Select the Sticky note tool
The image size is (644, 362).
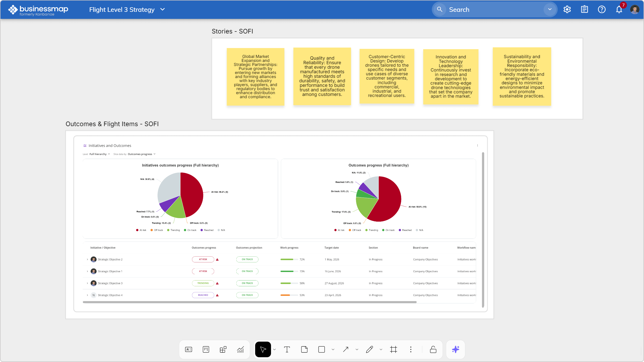coord(304,349)
